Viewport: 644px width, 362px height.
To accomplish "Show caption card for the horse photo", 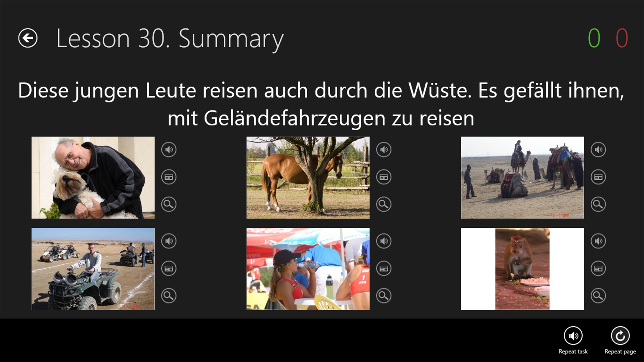I will tap(384, 177).
